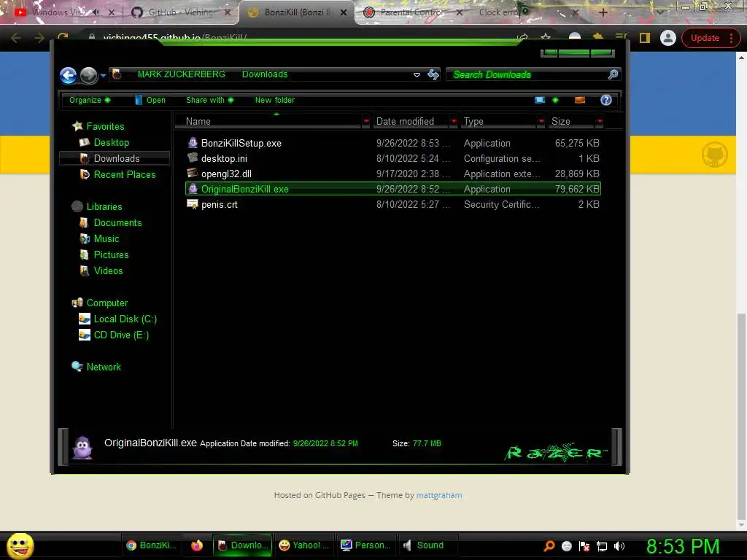Change the view with the views icon
Viewport: 747px width, 560px height.
540,100
